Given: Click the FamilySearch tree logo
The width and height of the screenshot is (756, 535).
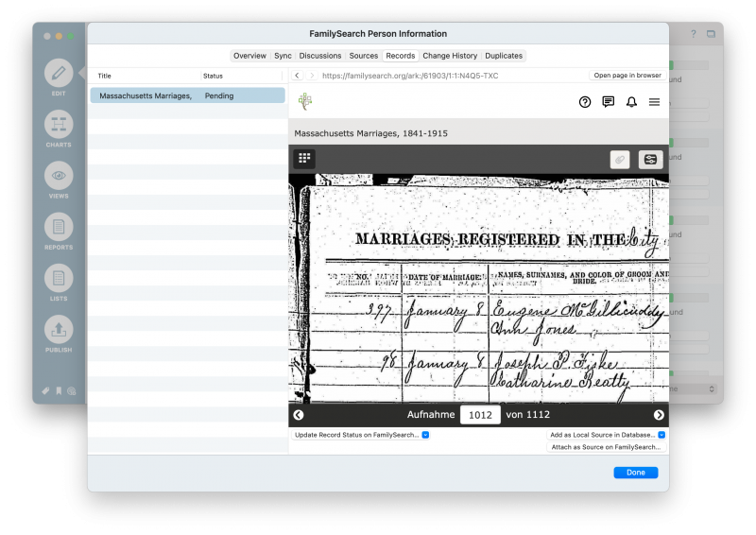Looking at the screenshot, I should tap(305, 101).
